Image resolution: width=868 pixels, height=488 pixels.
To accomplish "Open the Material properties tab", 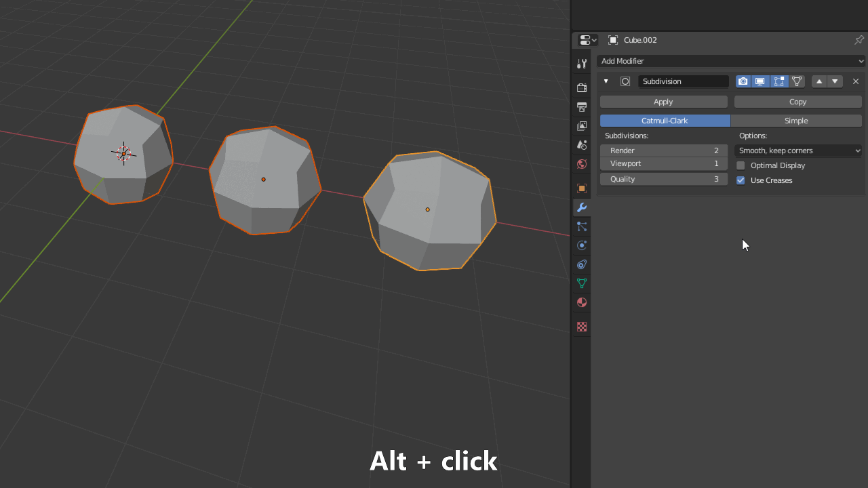I will [582, 302].
